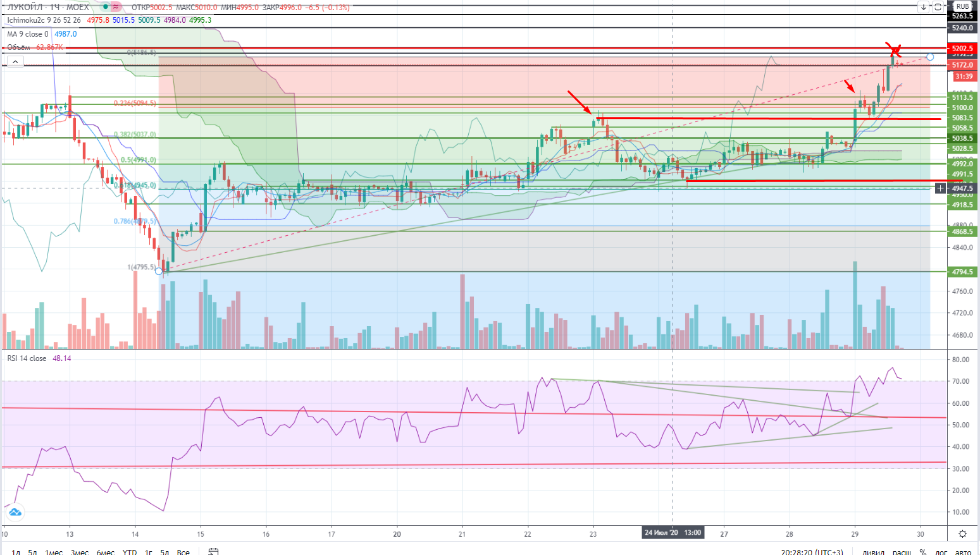The height and width of the screenshot is (555, 980).
Task: Select the 1мес time range
Action: pos(54,552)
